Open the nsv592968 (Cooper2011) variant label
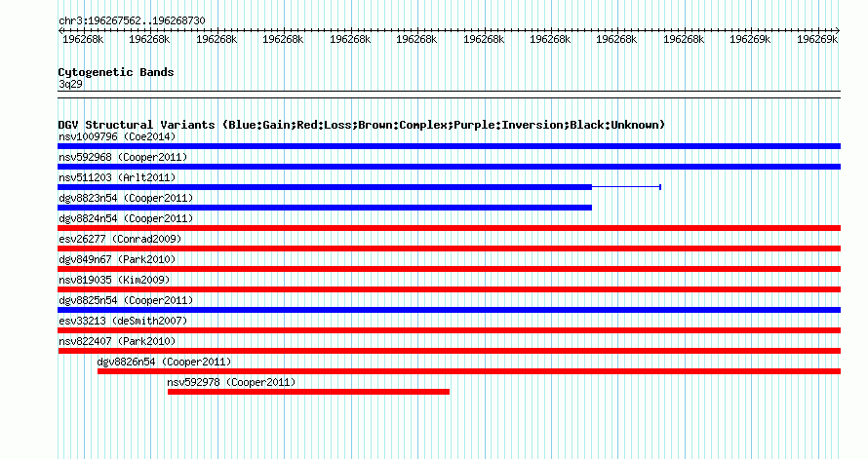 pyautogui.click(x=123, y=157)
